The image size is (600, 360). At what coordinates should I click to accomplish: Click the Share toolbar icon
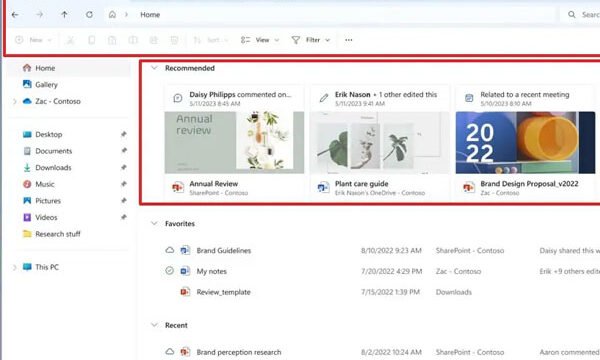153,40
